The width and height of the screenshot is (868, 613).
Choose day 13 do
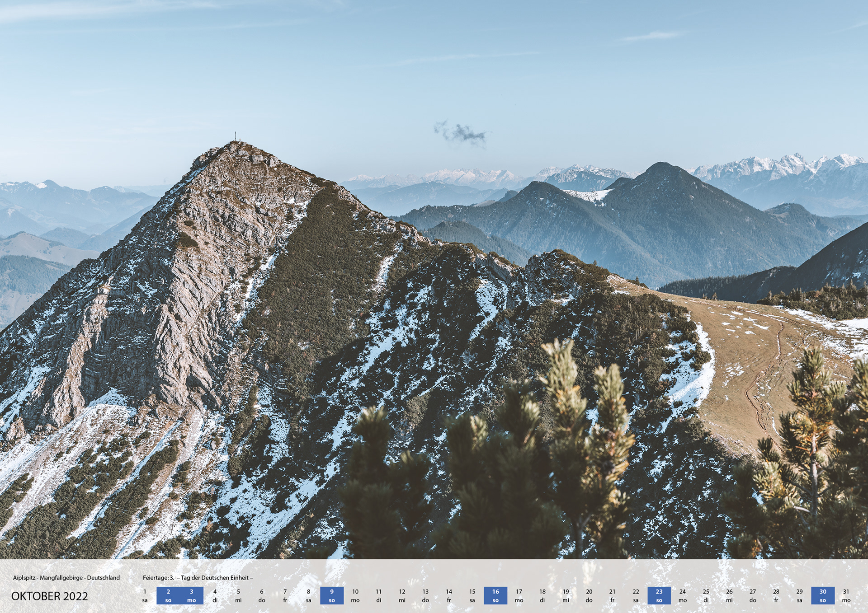pos(425,595)
